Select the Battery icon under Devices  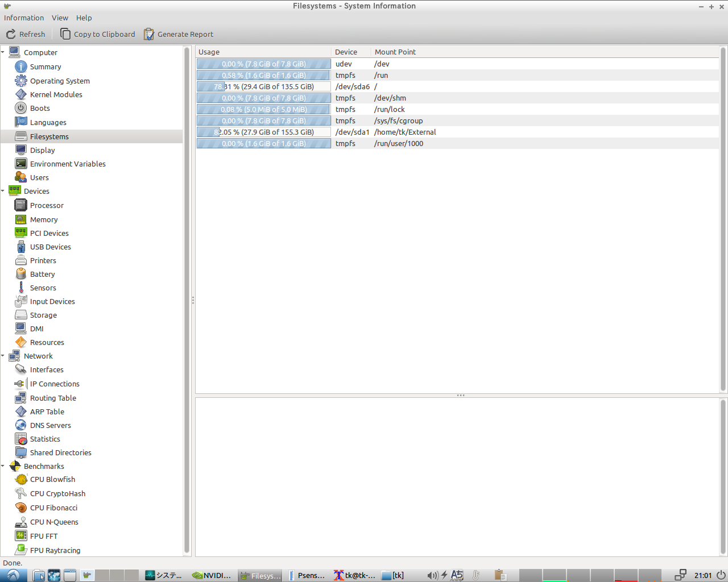21,274
